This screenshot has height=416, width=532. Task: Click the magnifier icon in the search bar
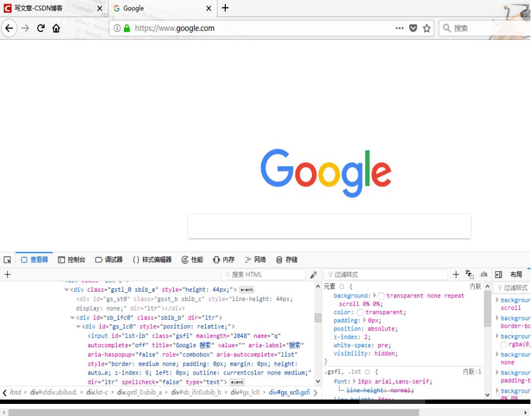click(447, 28)
